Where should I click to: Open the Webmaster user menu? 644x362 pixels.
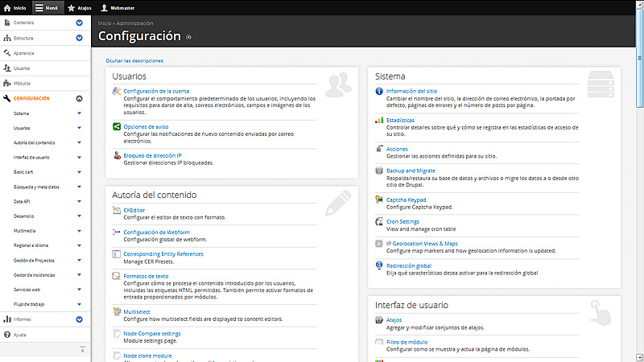(118, 8)
